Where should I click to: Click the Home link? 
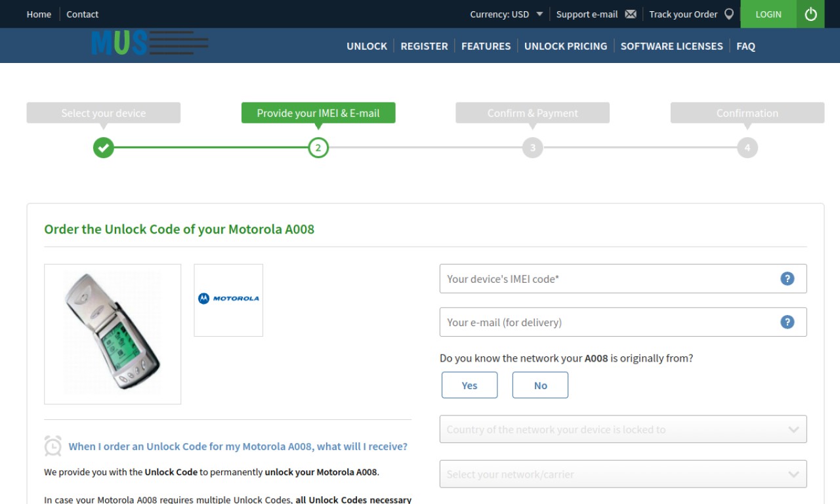(39, 14)
